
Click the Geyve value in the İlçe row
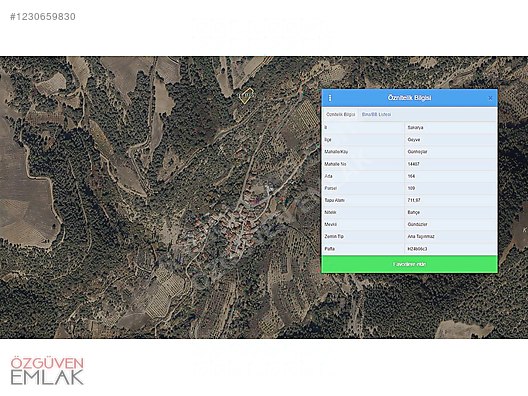tap(414, 140)
